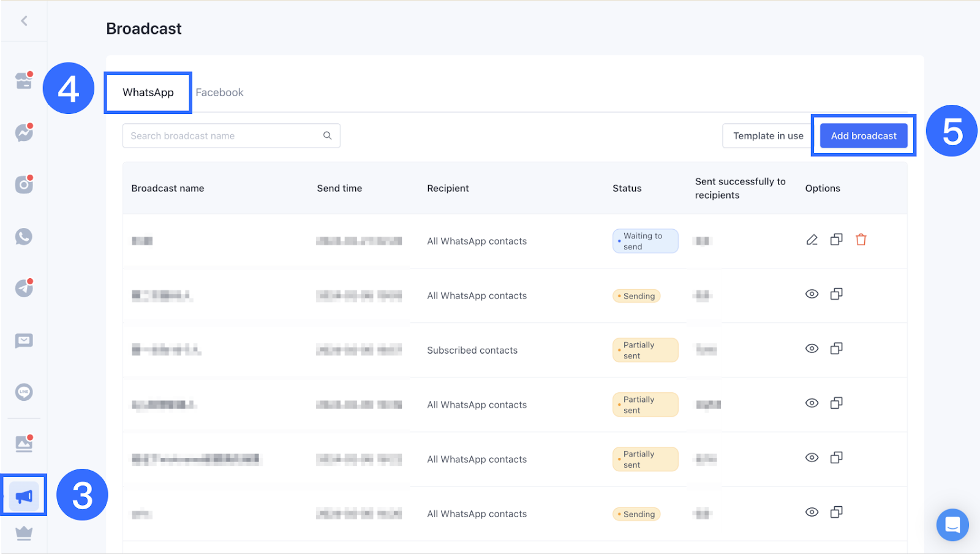The height and width of the screenshot is (554, 980).
Task: Switch to the Facebook tab
Action: click(x=219, y=93)
